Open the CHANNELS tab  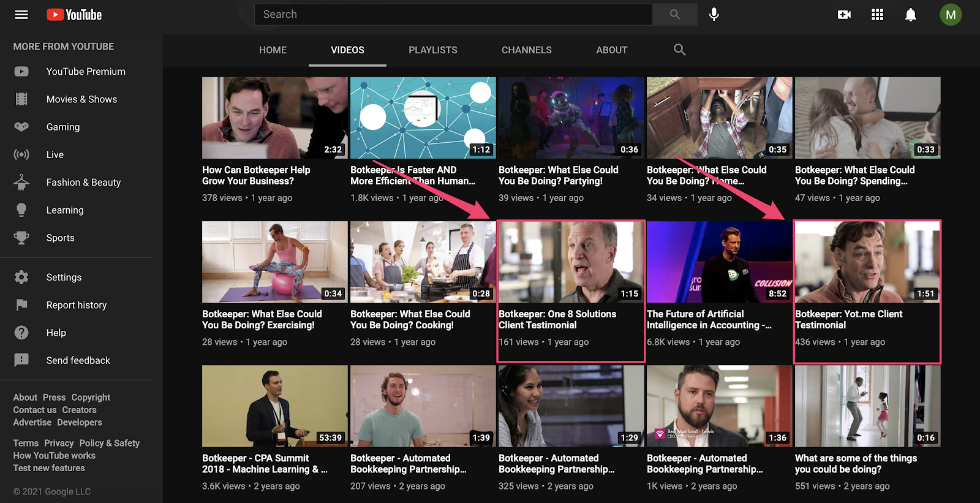[527, 50]
